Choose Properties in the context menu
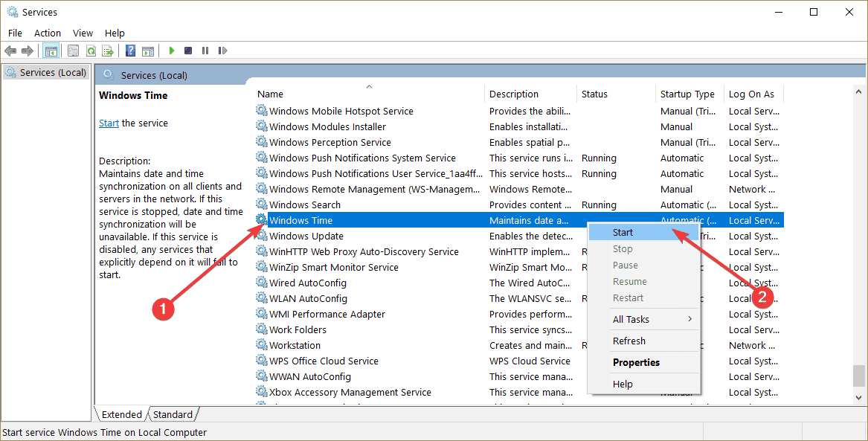868x441 pixels. (x=644, y=362)
